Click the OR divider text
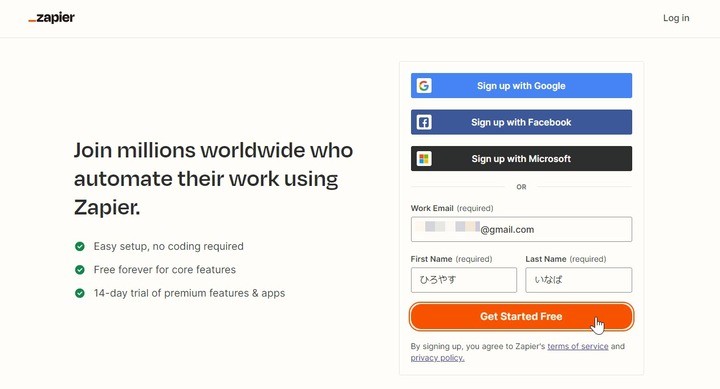720x389 pixels. pos(521,187)
